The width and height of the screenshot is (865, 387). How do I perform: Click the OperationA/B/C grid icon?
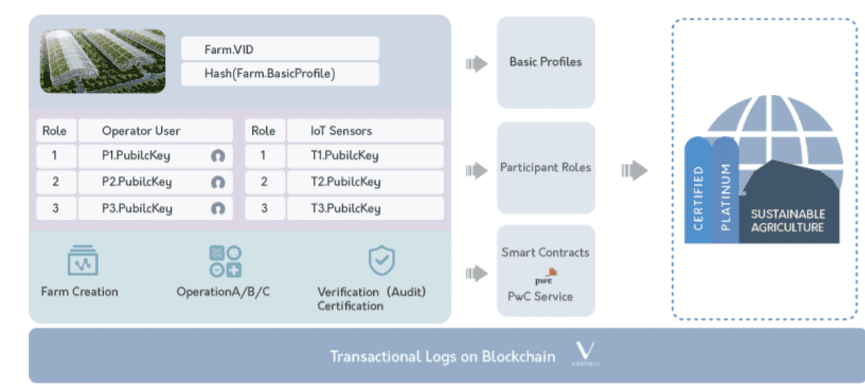[x=225, y=261]
